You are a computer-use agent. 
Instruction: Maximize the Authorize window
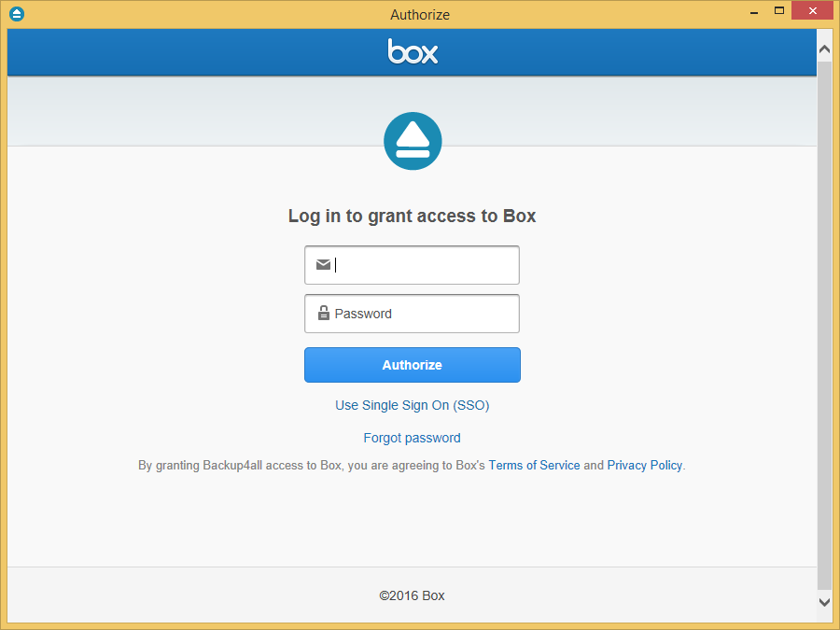click(x=779, y=10)
